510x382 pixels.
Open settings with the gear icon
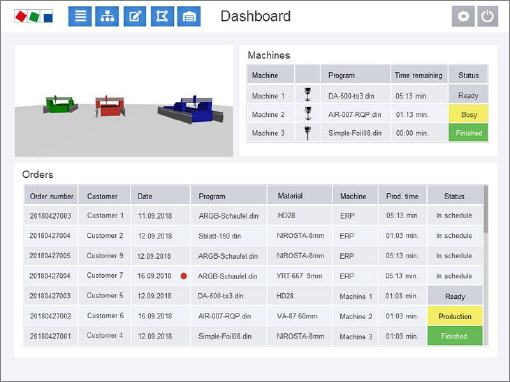click(463, 16)
